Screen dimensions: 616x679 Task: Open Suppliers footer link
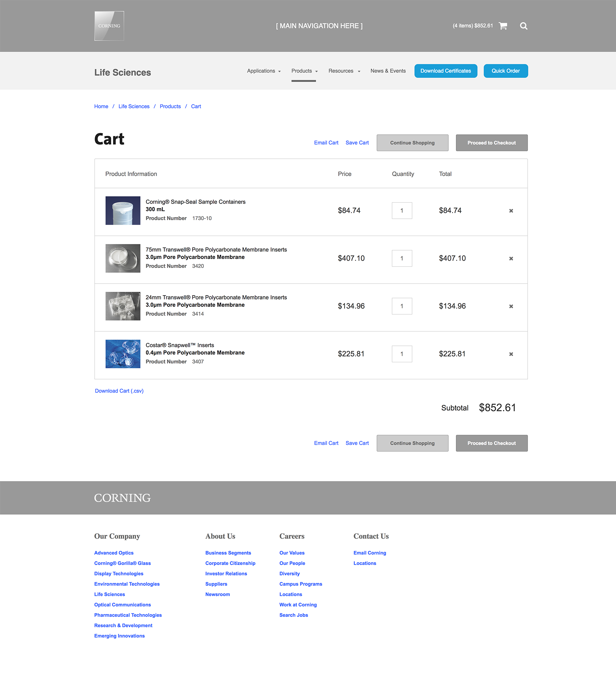[216, 584]
